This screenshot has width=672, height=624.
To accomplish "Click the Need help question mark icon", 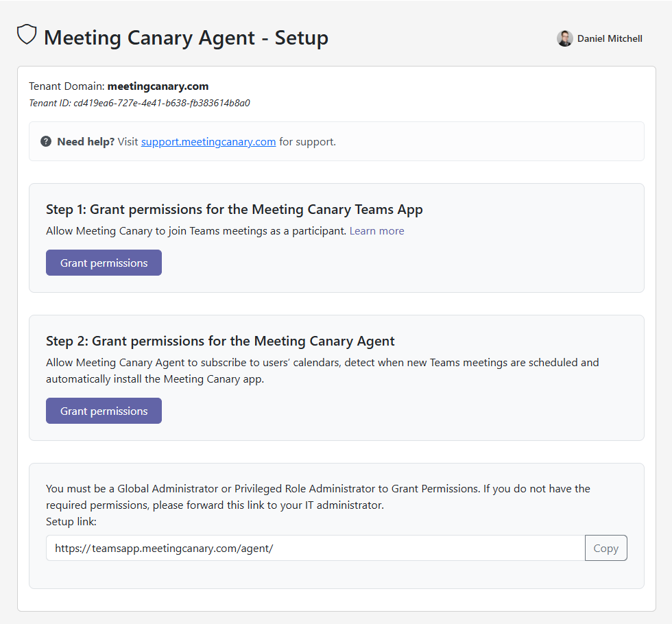I will point(46,141).
